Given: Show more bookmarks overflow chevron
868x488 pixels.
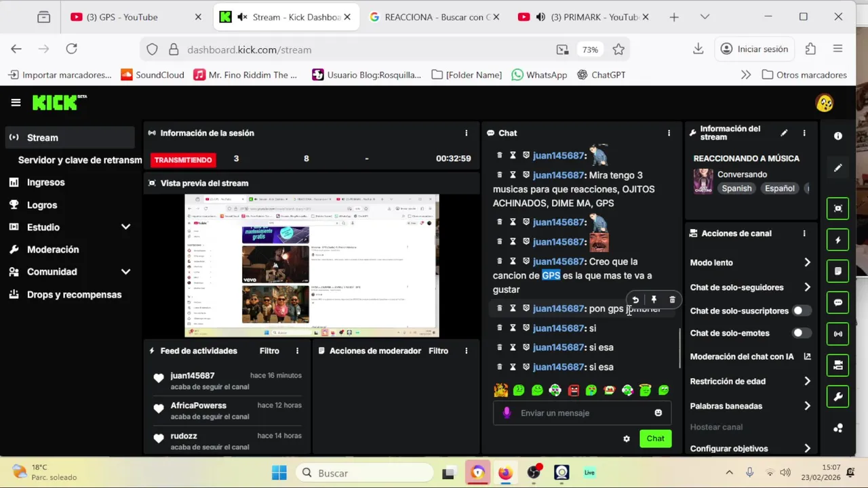Looking at the screenshot, I should tap(746, 75).
